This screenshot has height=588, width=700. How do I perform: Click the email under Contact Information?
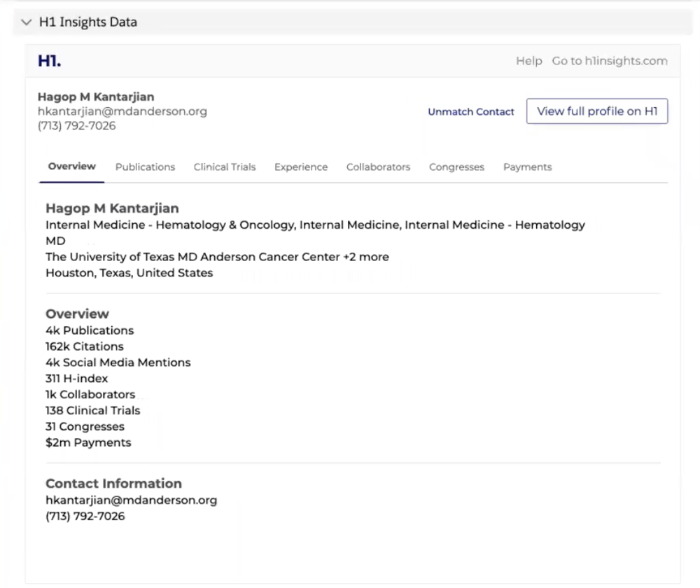coord(132,500)
